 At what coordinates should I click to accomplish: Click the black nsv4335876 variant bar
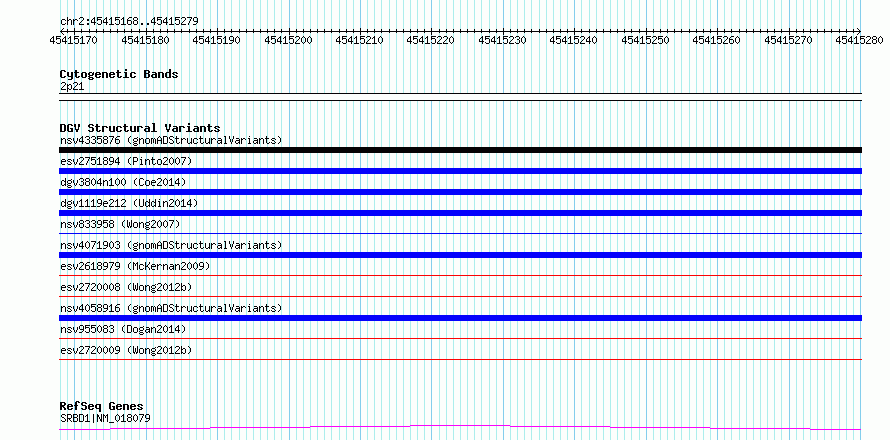coord(460,150)
